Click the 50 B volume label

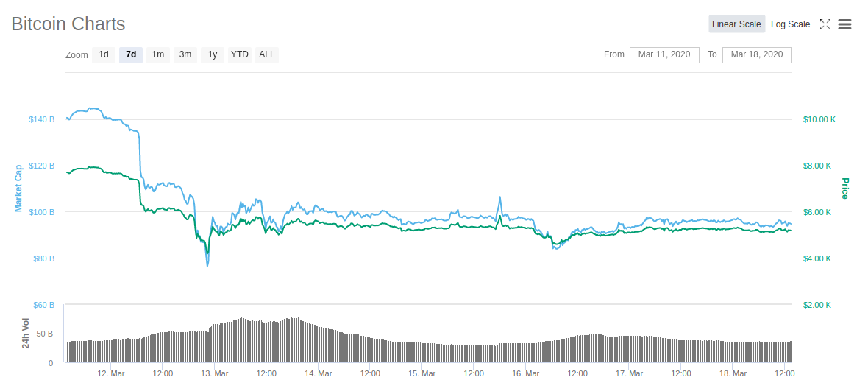coord(44,334)
